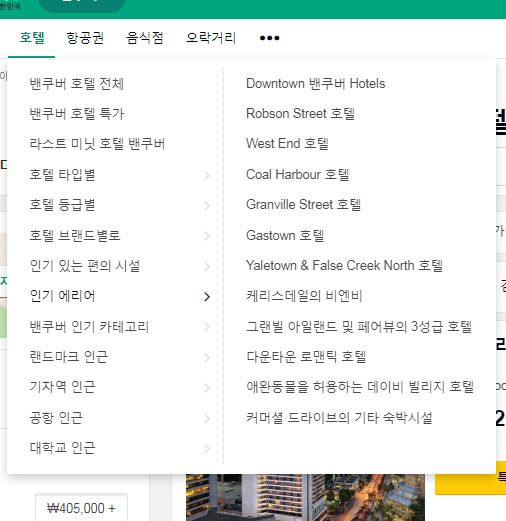Viewport: 506px width, 521px height.
Task: Click Granville Street 호텔 link
Action: click(303, 205)
